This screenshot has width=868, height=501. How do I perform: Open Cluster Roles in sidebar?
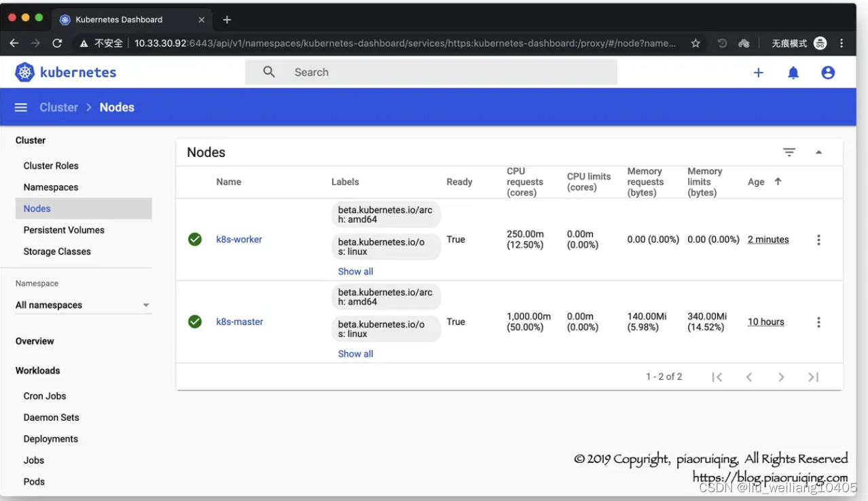51,166
